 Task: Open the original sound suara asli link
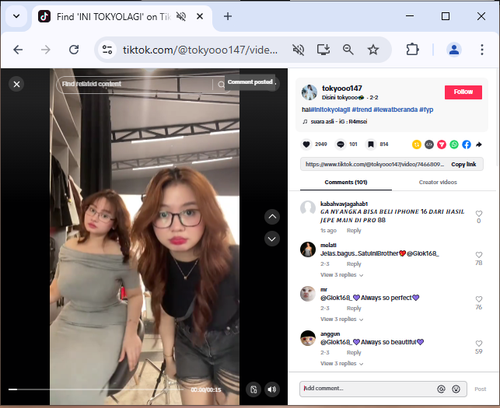[x=339, y=122]
